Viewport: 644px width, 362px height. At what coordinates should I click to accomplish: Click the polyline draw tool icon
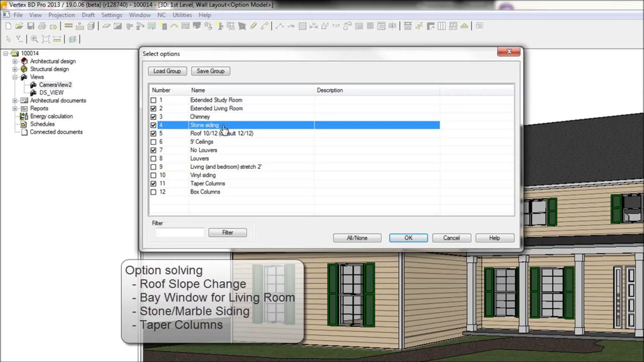[x=280, y=26]
